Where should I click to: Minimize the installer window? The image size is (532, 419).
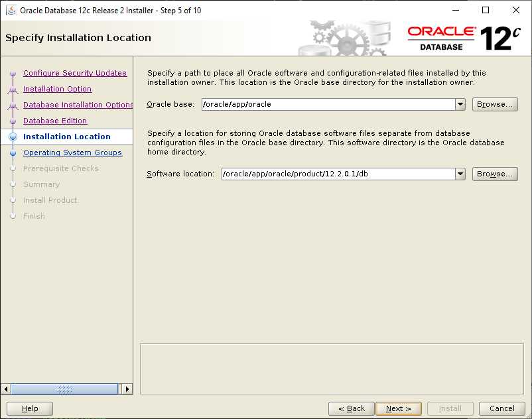(x=456, y=10)
